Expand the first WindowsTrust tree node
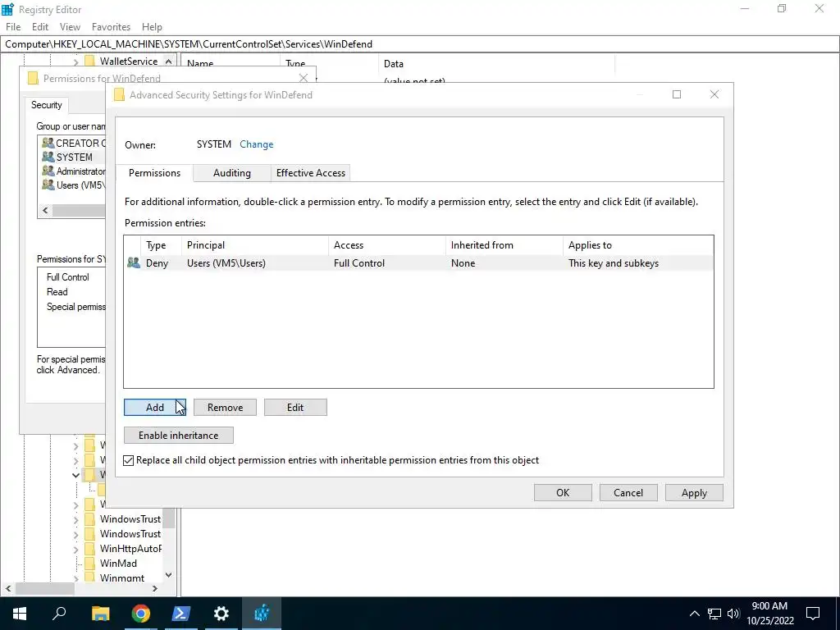840x630 pixels. [75, 519]
